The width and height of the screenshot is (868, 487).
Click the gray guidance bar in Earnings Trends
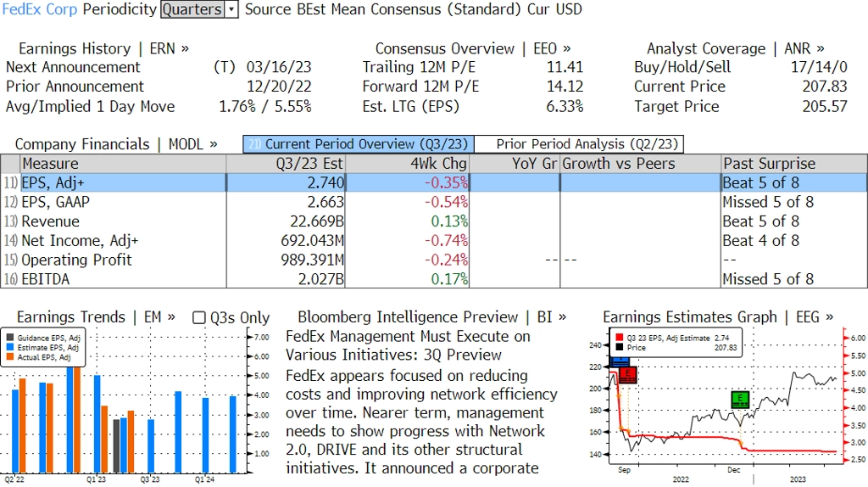tap(116, 446)
